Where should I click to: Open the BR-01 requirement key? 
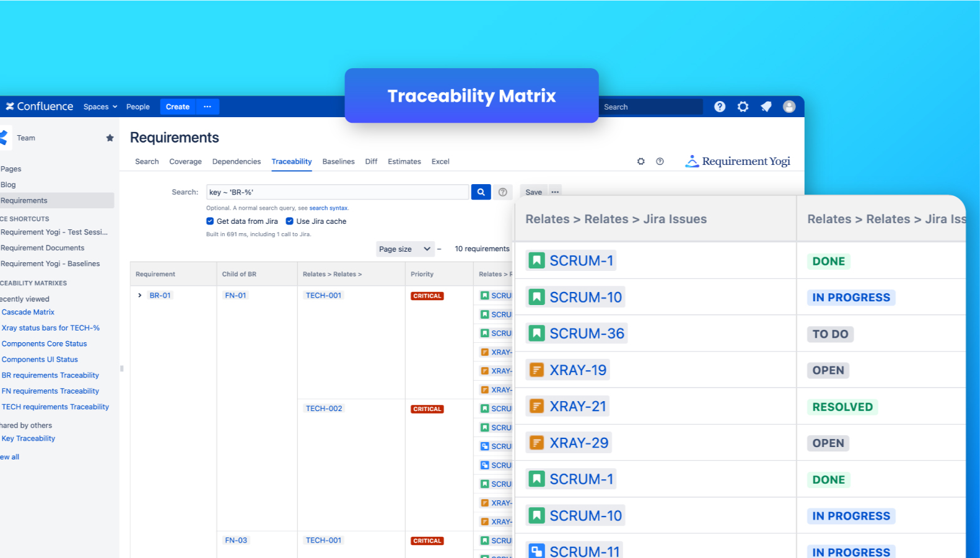[160, 295]
